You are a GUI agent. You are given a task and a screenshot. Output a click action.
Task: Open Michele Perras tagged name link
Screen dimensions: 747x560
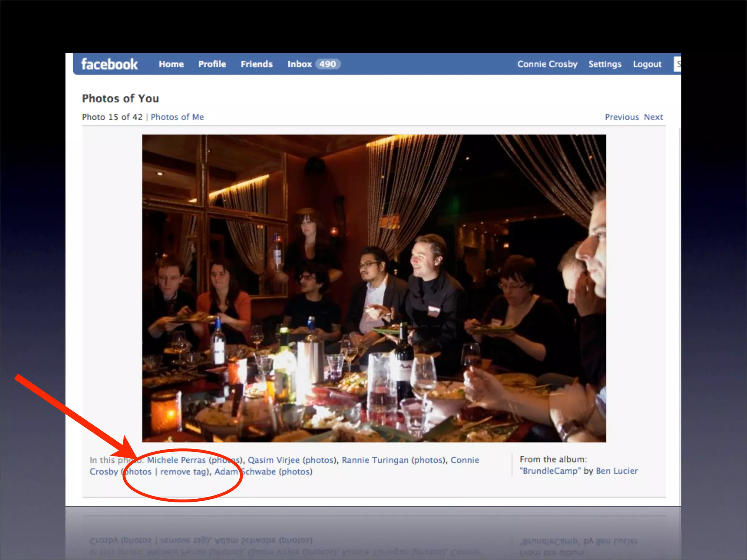[x=177, y=460]
